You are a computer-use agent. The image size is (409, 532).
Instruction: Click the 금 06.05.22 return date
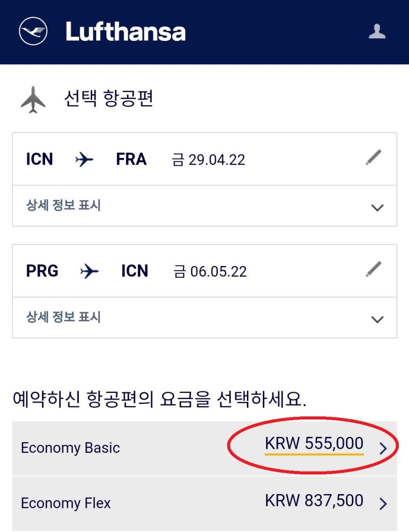[210, 271]
